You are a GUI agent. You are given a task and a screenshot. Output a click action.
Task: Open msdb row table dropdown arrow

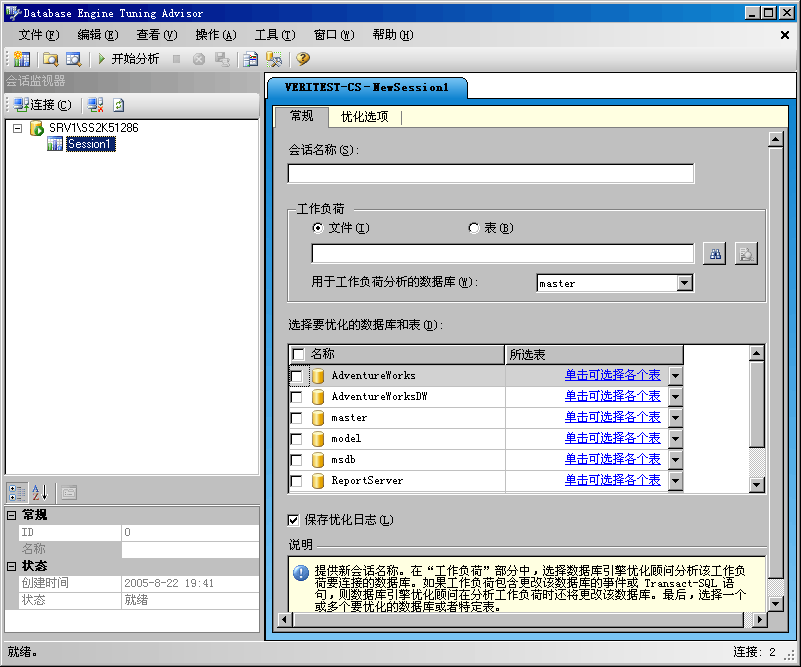coord(675,460)
